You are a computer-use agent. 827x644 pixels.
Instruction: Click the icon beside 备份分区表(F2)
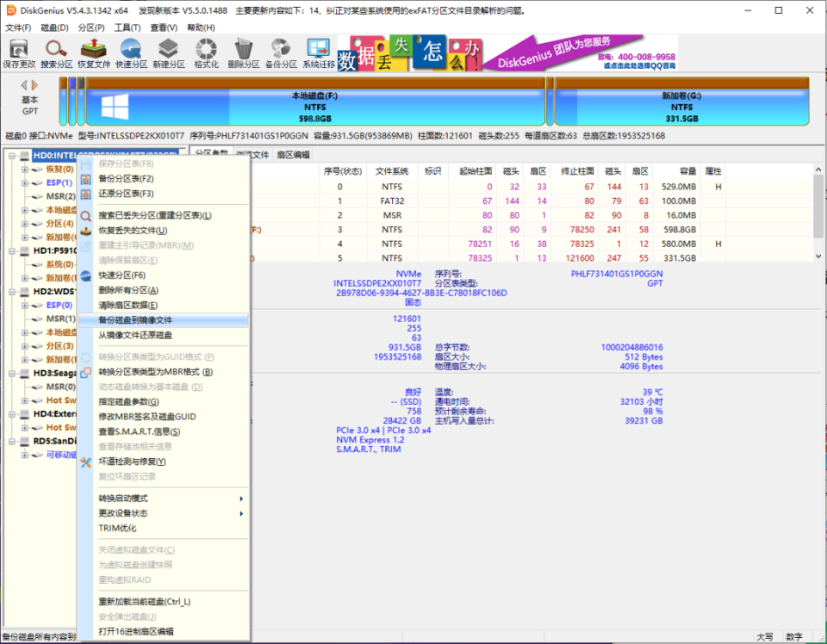click(86, 179)
